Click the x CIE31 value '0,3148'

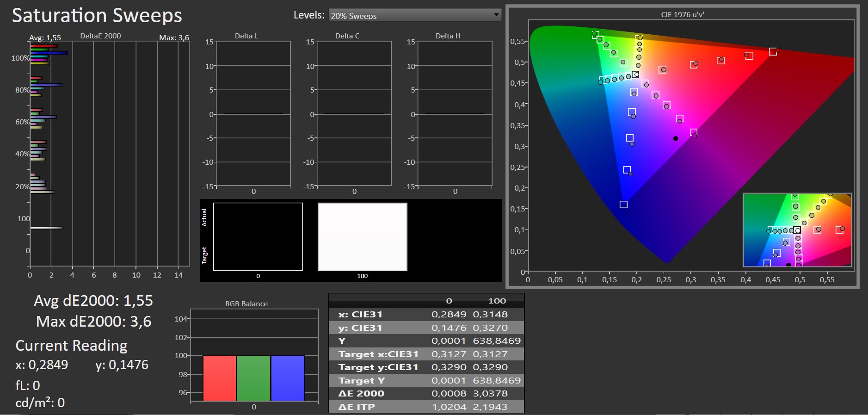point(490,314)
